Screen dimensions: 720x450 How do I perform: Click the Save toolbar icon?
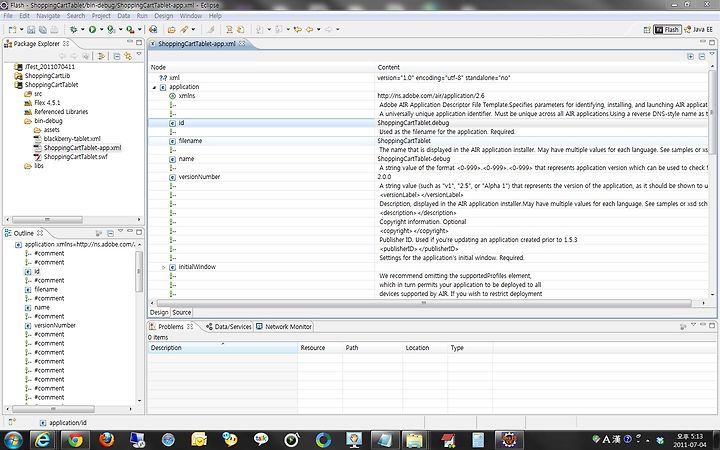31,29
